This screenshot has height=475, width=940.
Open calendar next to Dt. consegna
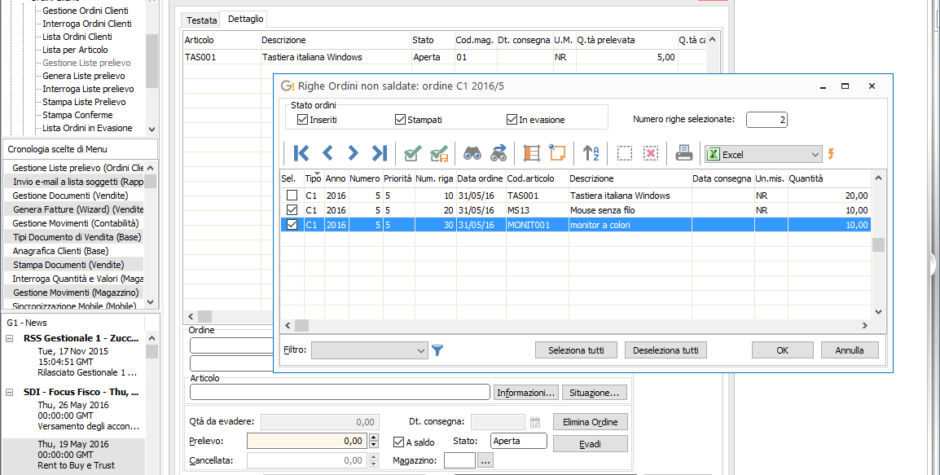pos(535,422)
